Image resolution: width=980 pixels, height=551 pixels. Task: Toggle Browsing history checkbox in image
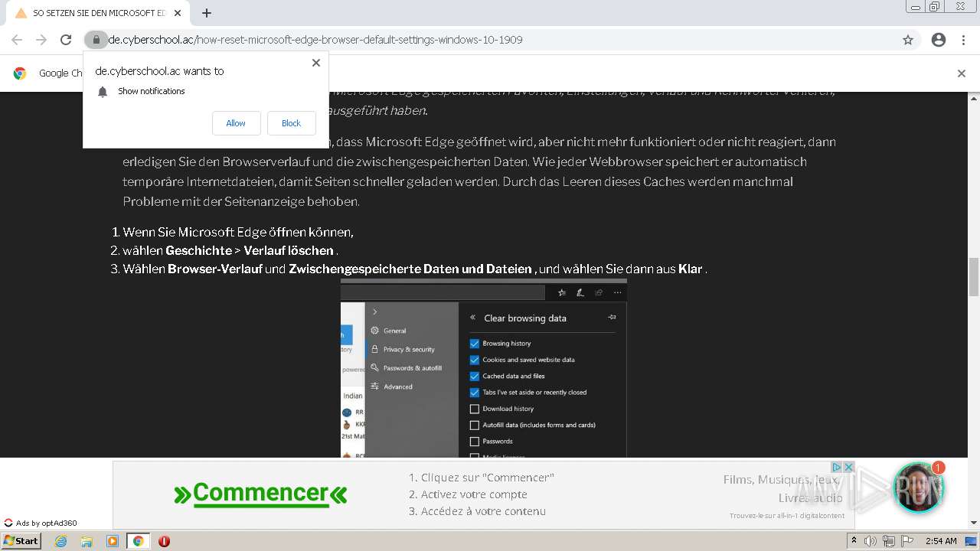tap(475, 344)
